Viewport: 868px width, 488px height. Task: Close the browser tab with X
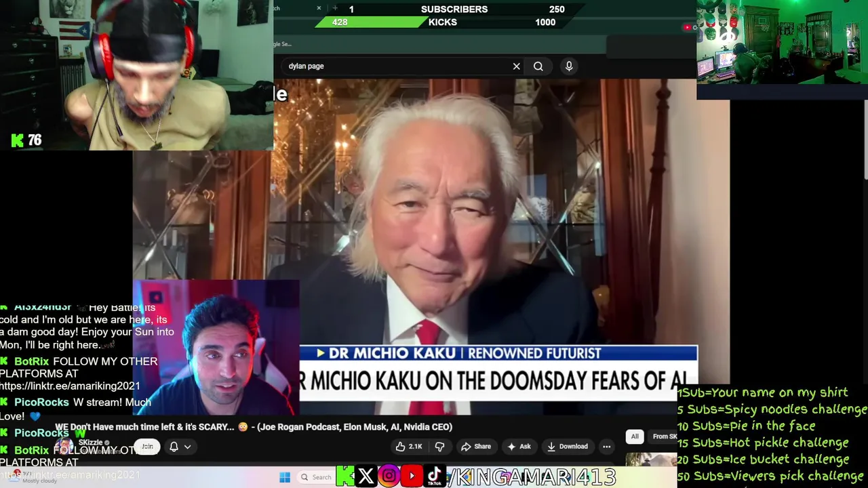click(319, 8)
